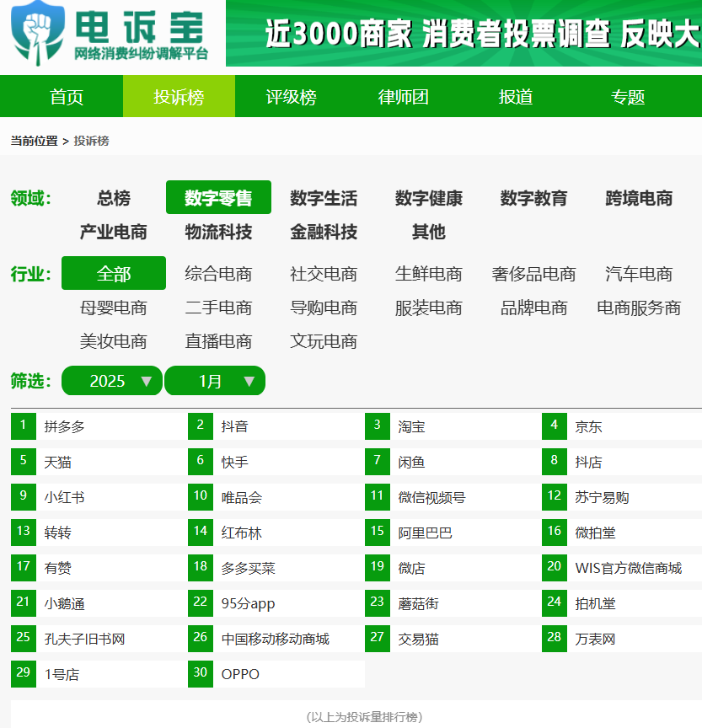Select the 抖店 ranking entry
The image size is (702, 728).
622,462
